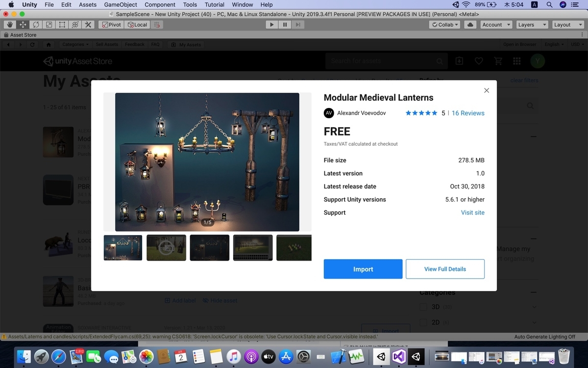Open custom editor tools wrench icon
This screenshot has width=588, height=368.
[88, 25]
